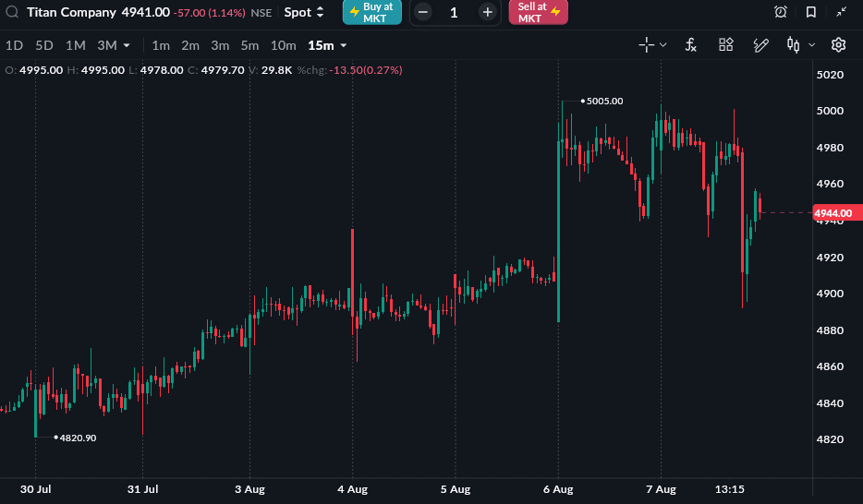The height and width of the screenshot is (504, 863).
Task: Bookmark Titan Company with bookmark icon
Action: 810,12
